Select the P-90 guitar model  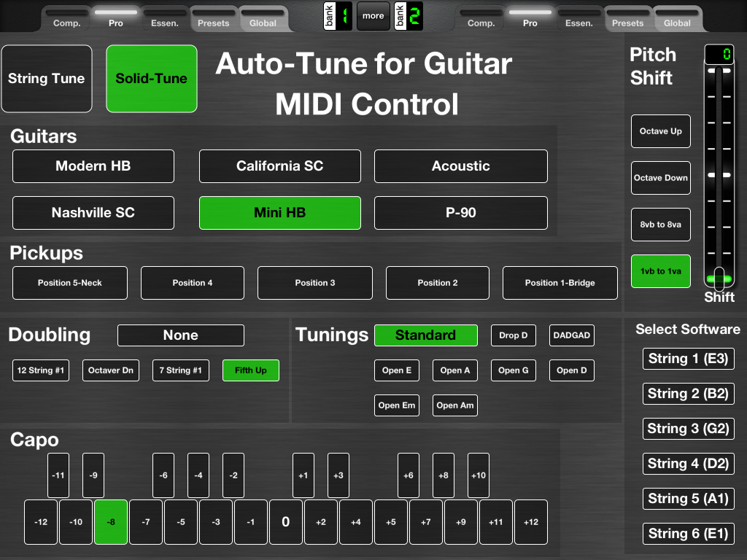[x=461, y=213]
